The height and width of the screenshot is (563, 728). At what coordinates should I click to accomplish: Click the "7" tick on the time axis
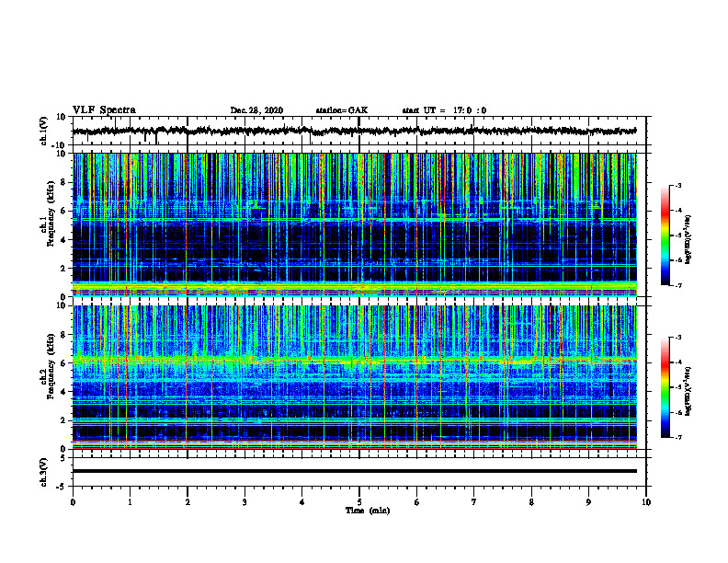click(x=474, y=502)
